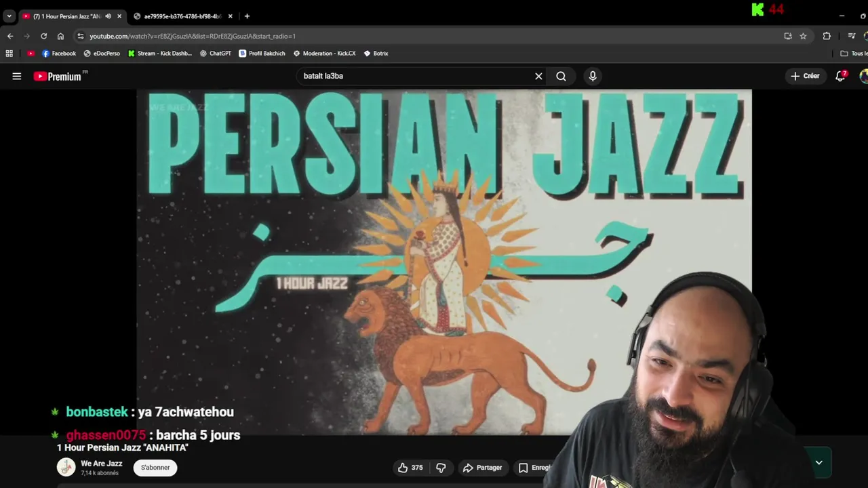Open the YouTube hamburger guide menu
The width and height of the screenshot is (868, 488).
click(17, 77)
